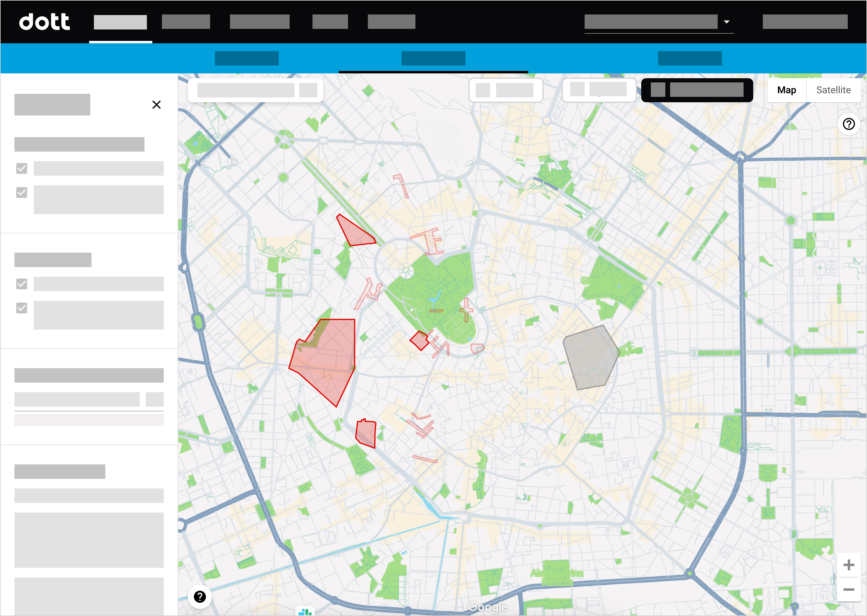Expand the search box field above the map
The height and width of the screenshot is (616, 867).
point(245,90)
